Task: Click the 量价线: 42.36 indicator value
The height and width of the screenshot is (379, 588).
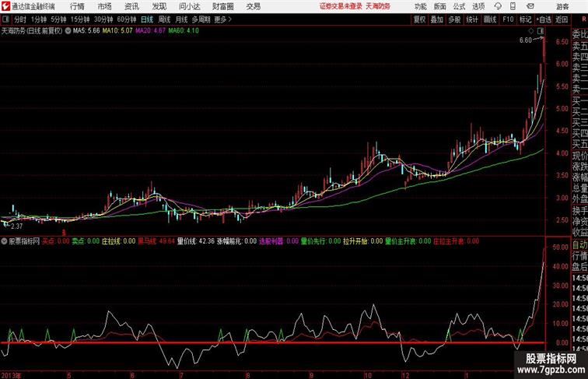Action: 196,241
